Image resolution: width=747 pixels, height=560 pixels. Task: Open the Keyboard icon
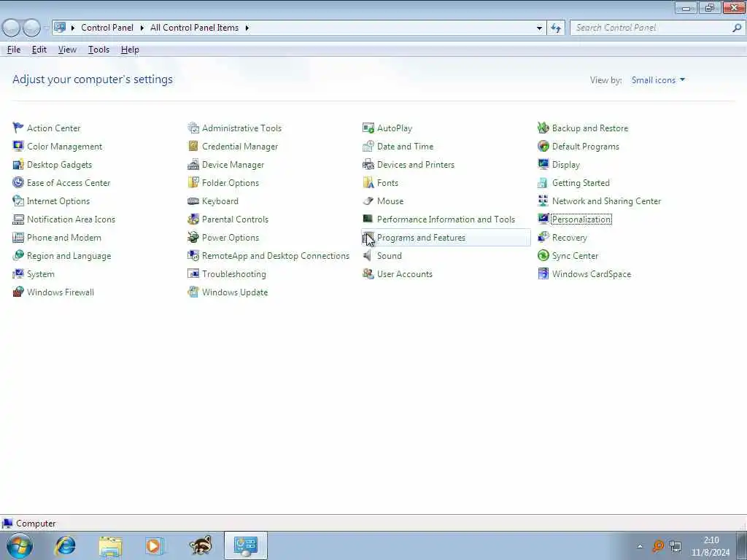pos(193,201)
